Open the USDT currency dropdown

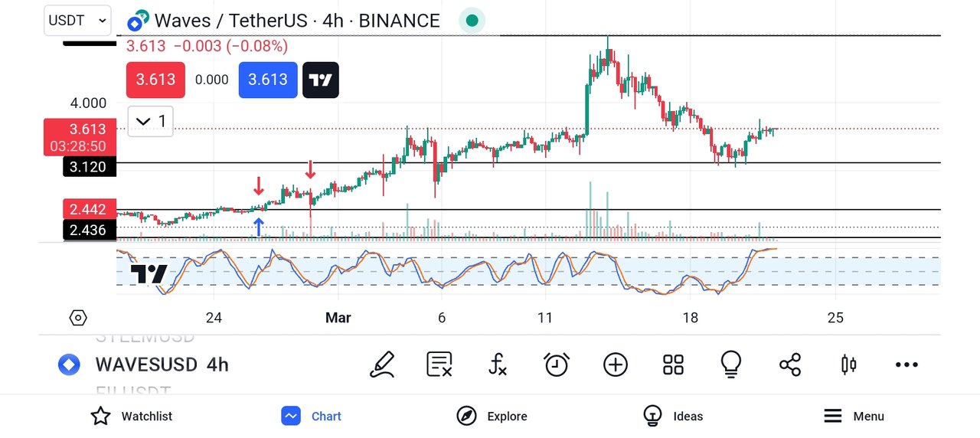77,21
